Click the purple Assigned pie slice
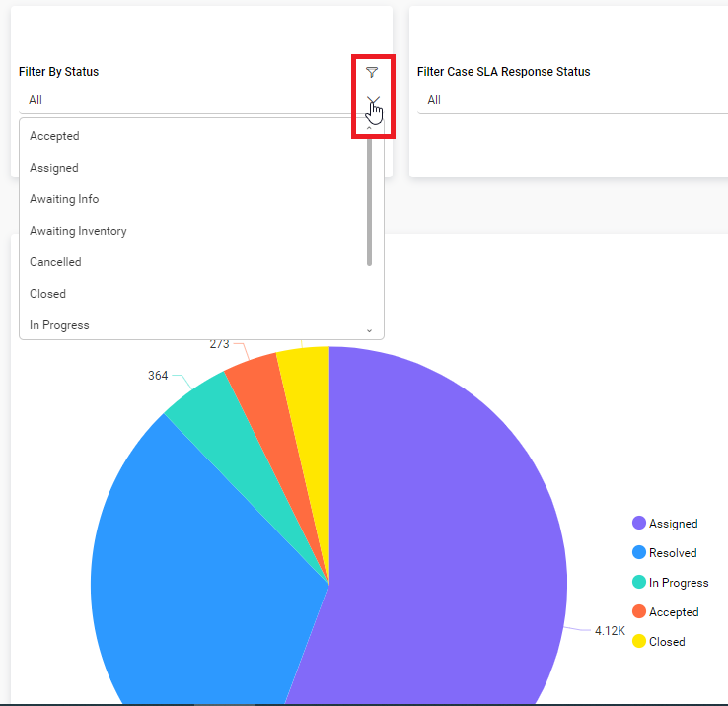The image size is (728, 706). pyautogui.click(x=441, y=533)
